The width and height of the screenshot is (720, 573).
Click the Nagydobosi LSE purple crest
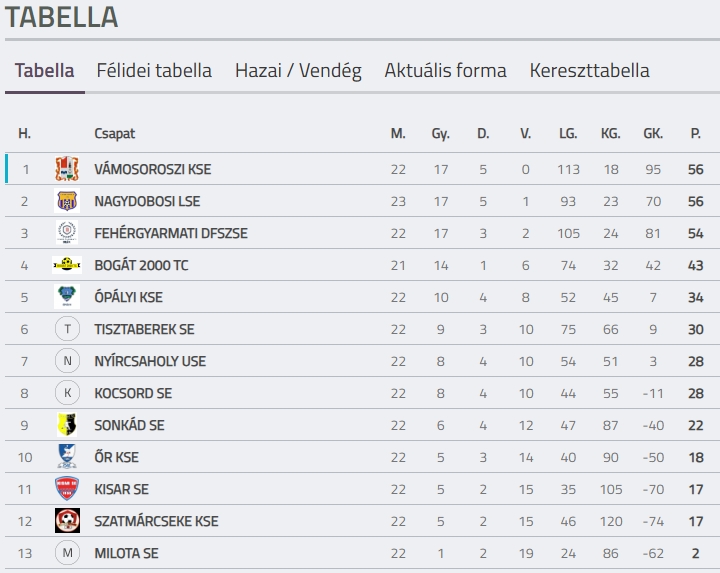[67, 201]
